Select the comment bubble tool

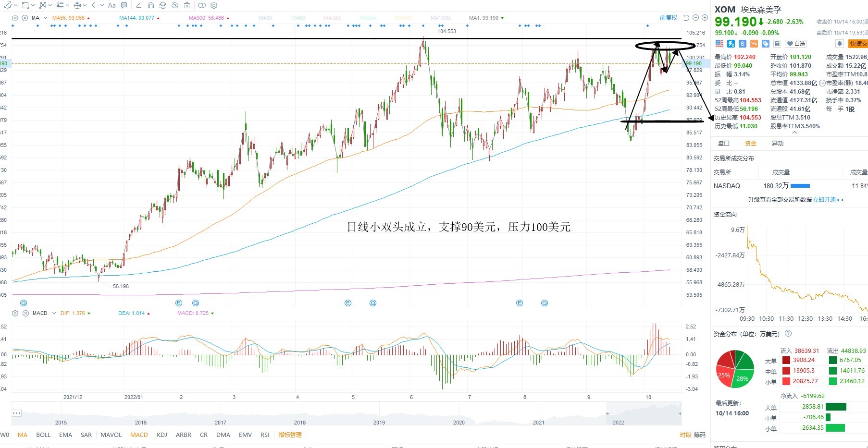click(124, 5)
